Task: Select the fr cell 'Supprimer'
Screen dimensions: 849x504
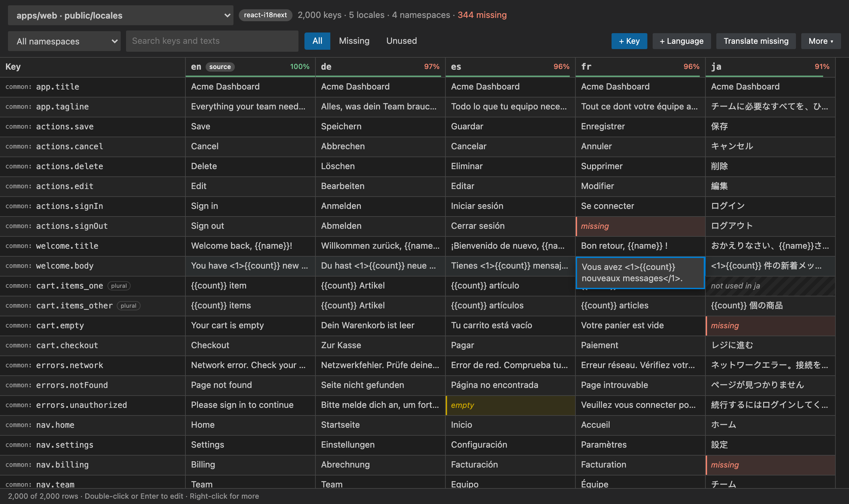Action: (640, 166)
